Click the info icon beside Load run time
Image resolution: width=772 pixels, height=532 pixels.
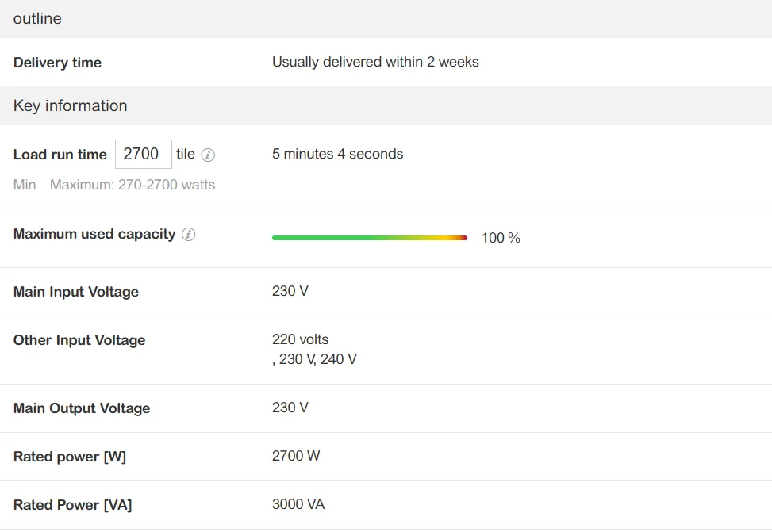click(x=208, y=155)
